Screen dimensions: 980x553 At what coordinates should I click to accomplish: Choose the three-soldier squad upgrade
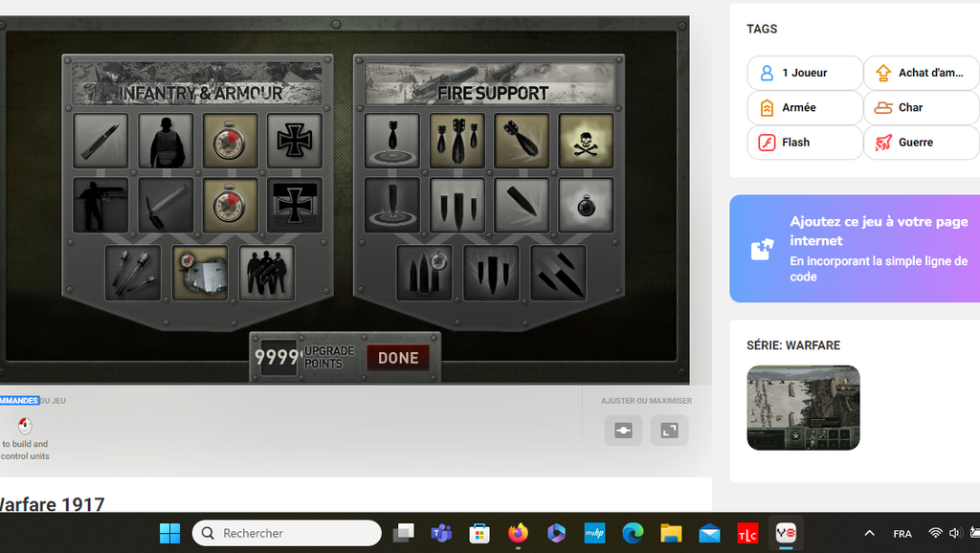[x=267, y=273]
